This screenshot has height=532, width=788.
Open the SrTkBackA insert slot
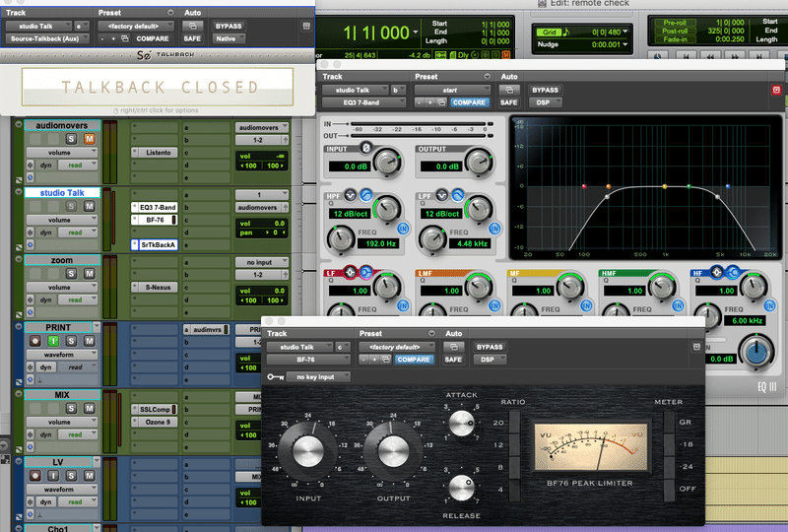pyautogui.click(x=155, y=245)
